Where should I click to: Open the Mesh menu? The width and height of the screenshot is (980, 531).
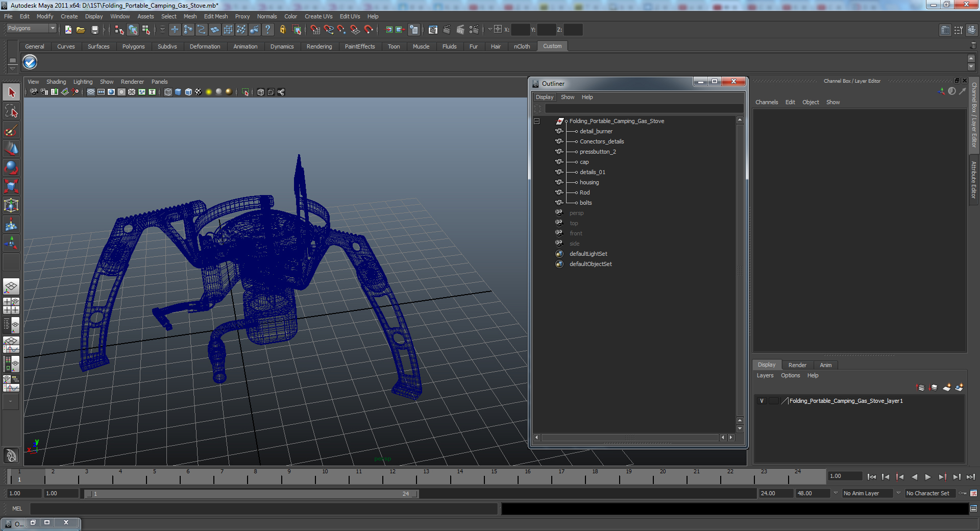(x=190, y=16)
